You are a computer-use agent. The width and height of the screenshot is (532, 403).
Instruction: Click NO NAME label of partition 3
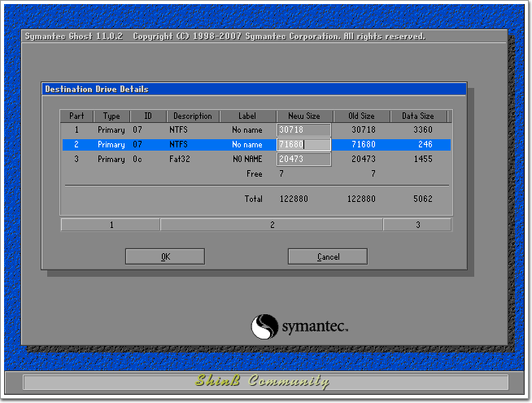pyautogui.click(x=247, y=159)
